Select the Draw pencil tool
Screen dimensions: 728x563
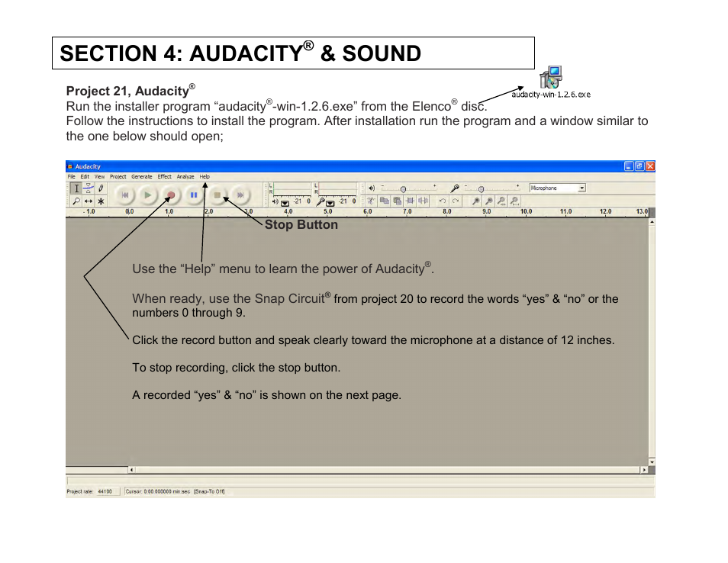coord(101,188)
